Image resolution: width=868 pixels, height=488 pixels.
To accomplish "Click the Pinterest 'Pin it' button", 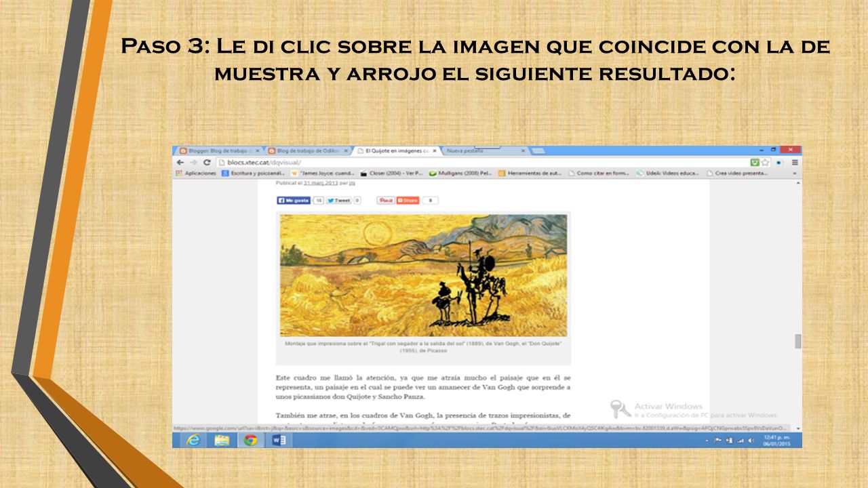I will (x=386, y=201).
